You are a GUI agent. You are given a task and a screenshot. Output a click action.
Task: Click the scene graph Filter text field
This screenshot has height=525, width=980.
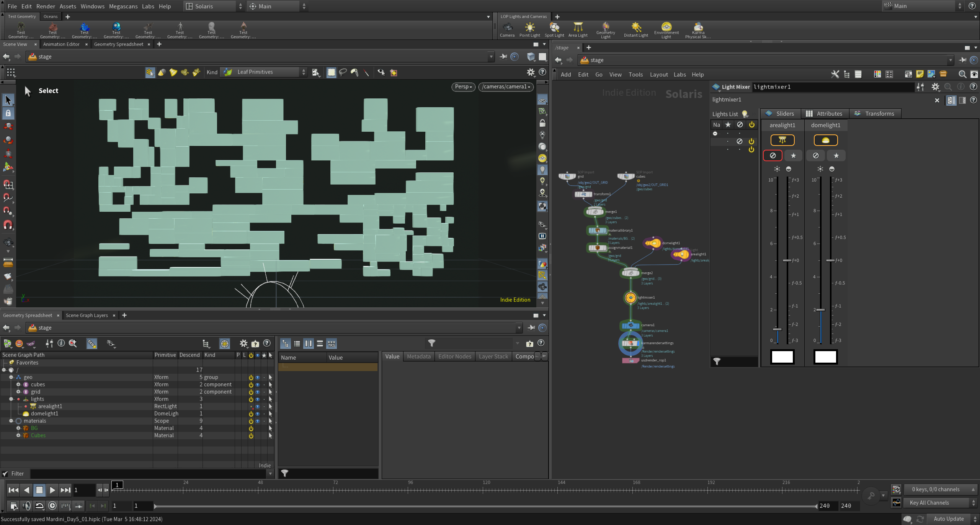click(x=149, y=474)
